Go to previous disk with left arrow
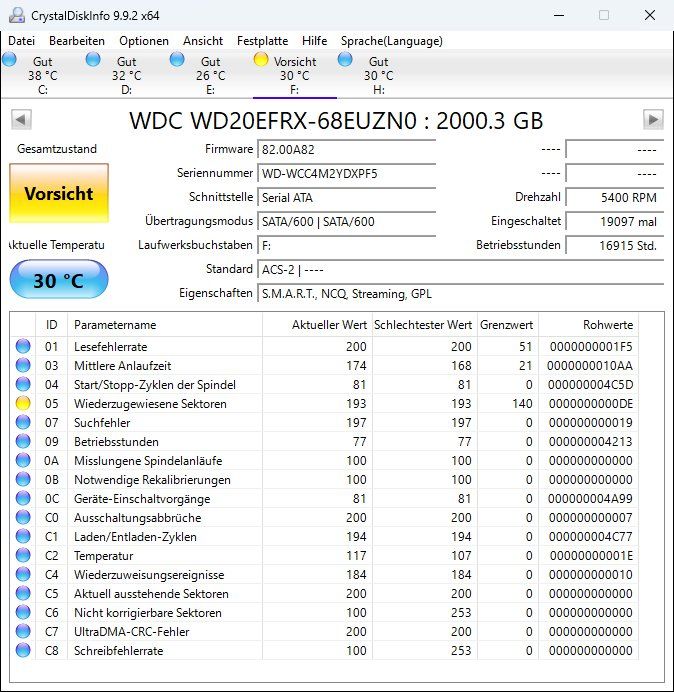This screenshot has height=692, width=674. 21,120
